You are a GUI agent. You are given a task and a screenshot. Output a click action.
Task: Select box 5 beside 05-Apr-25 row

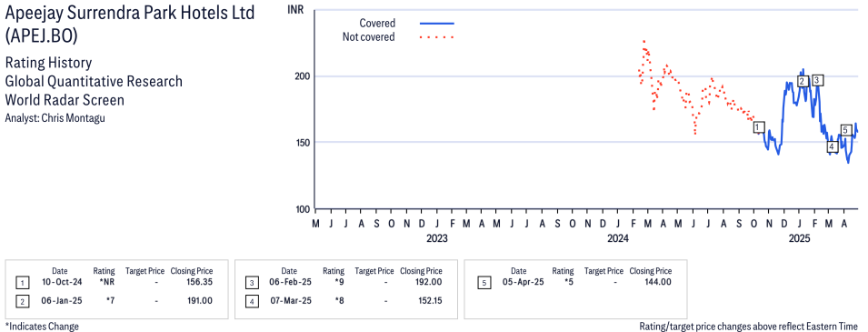coord(484,284)
